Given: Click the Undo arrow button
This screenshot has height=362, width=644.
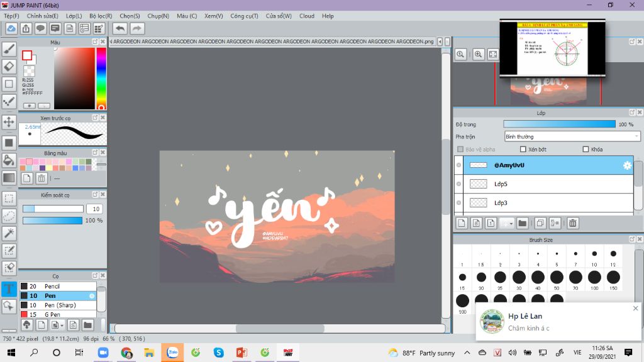Looking at the screenshot, I should pyautogui.click(x=120, y=28).
